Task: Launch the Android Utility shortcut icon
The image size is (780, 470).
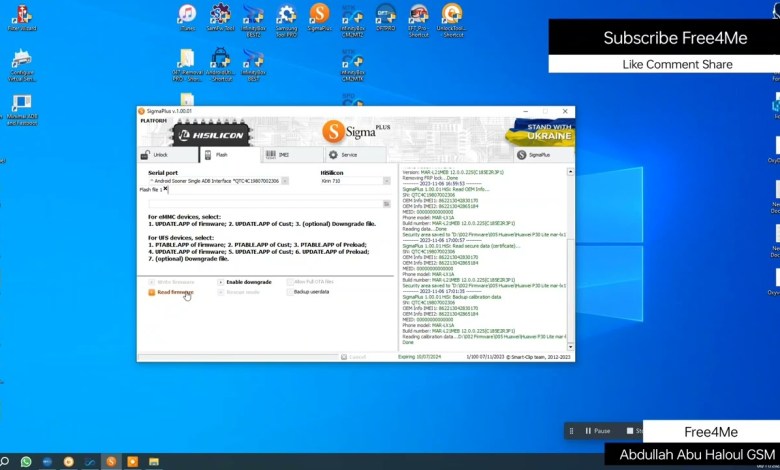Action: (220, 65)
